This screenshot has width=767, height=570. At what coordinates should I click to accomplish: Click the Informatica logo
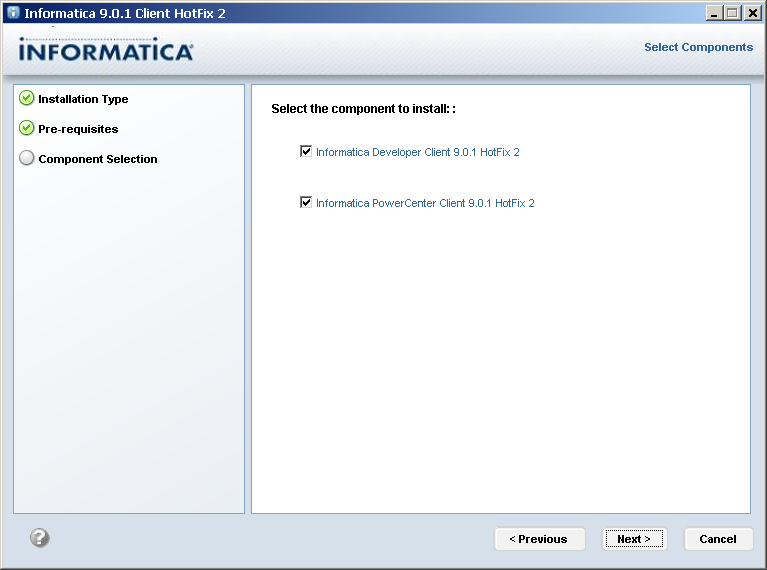[x=106, y=49]
